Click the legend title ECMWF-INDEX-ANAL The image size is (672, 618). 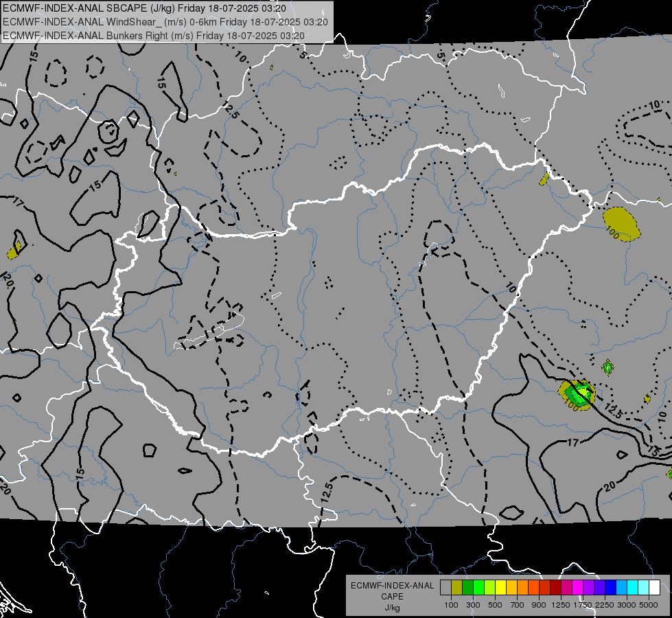click(x=392, y=586)
